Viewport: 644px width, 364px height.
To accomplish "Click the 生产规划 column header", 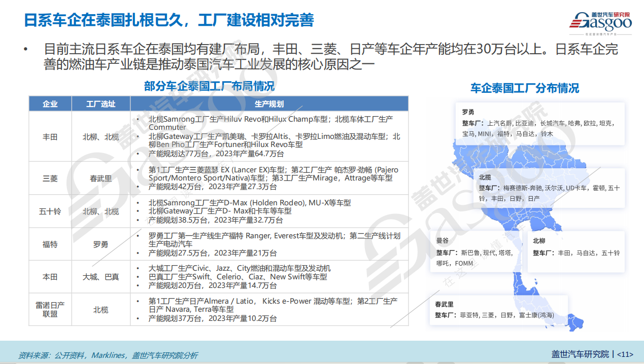I will [269, 104].
